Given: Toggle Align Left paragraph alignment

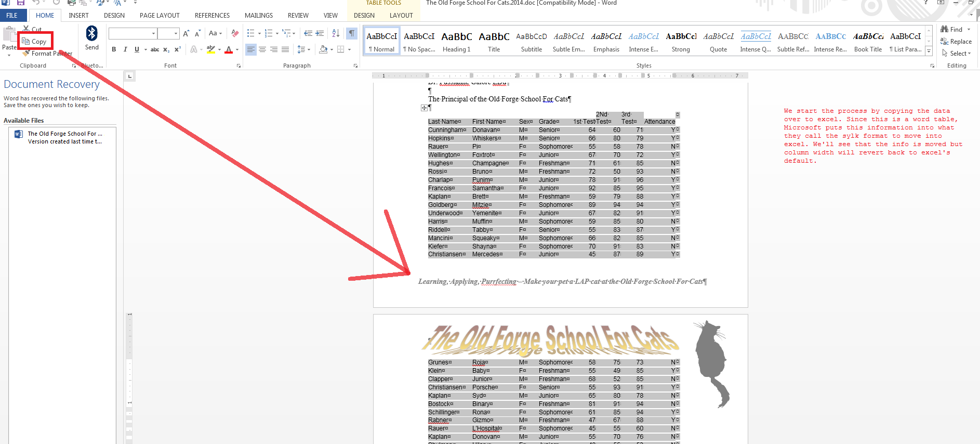Looking at the screenshot, I should [x=251, y=49].
